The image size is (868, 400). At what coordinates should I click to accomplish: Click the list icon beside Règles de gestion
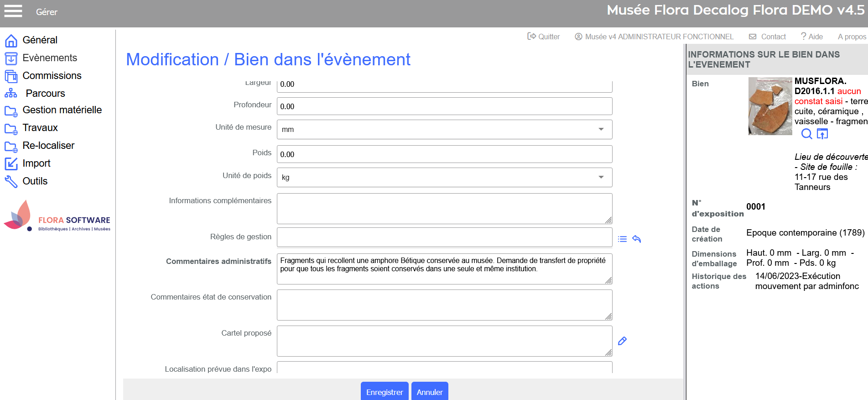coord(622,239)
